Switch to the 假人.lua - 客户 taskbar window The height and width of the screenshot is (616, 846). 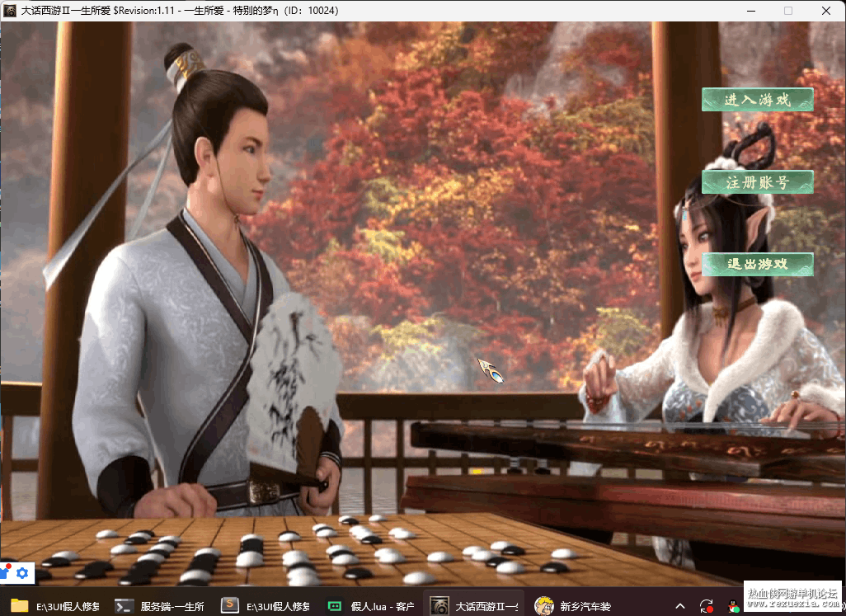click(x=371, y=606)
